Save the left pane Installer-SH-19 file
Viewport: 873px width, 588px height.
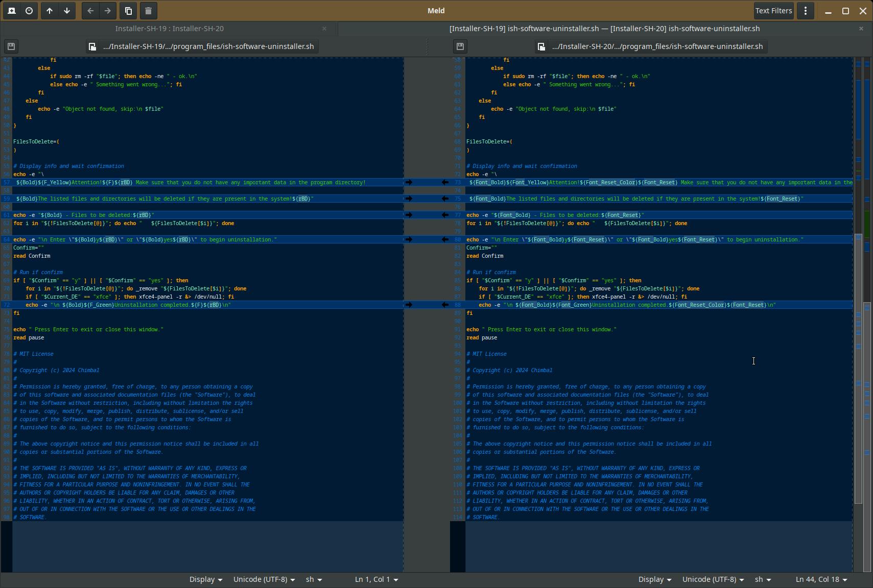tap(11, 46)
